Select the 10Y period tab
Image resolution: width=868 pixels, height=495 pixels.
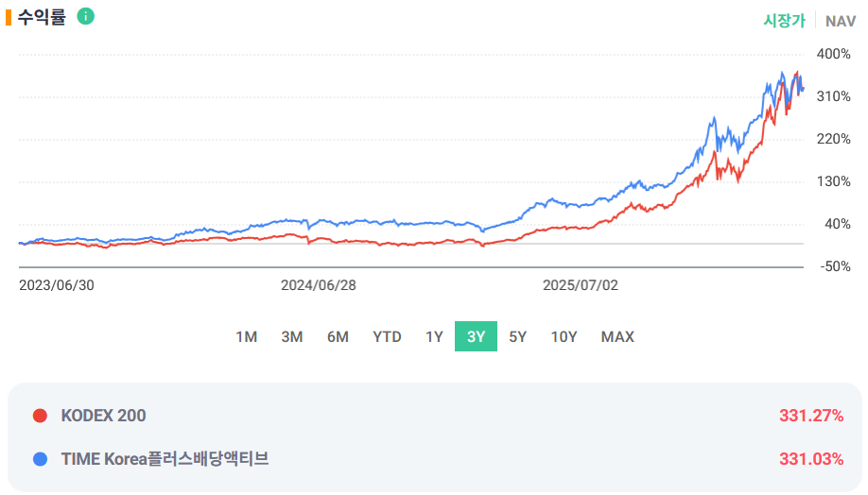(x=564, y=337)
